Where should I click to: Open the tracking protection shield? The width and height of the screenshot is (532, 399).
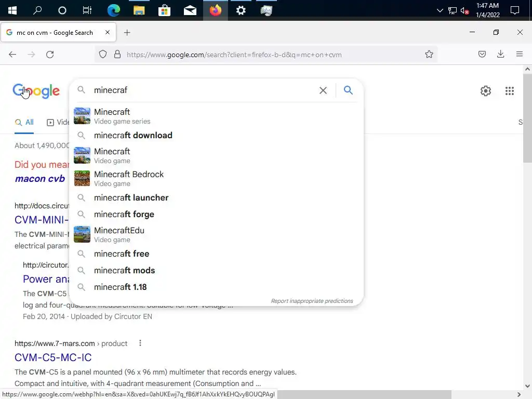coord(103,54)
